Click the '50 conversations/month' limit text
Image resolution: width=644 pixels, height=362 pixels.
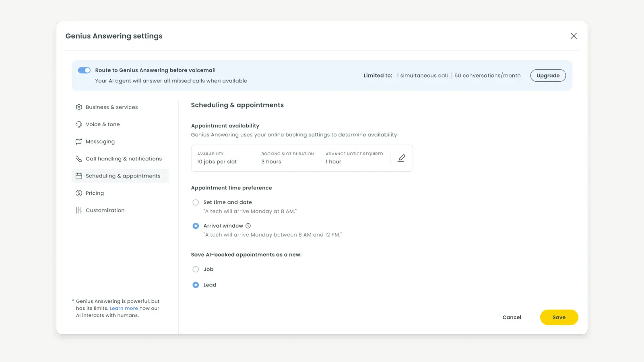coord(487,76)
